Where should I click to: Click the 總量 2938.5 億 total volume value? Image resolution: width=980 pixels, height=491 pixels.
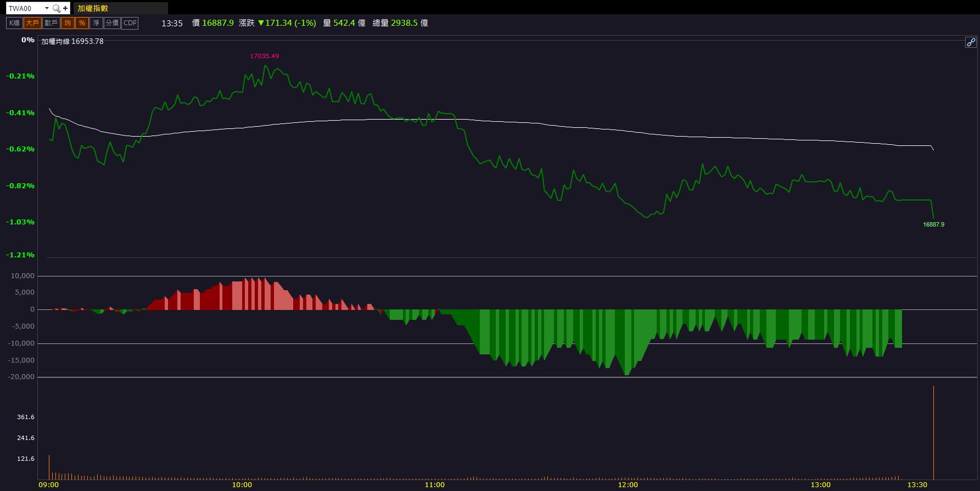click(400, 23)
